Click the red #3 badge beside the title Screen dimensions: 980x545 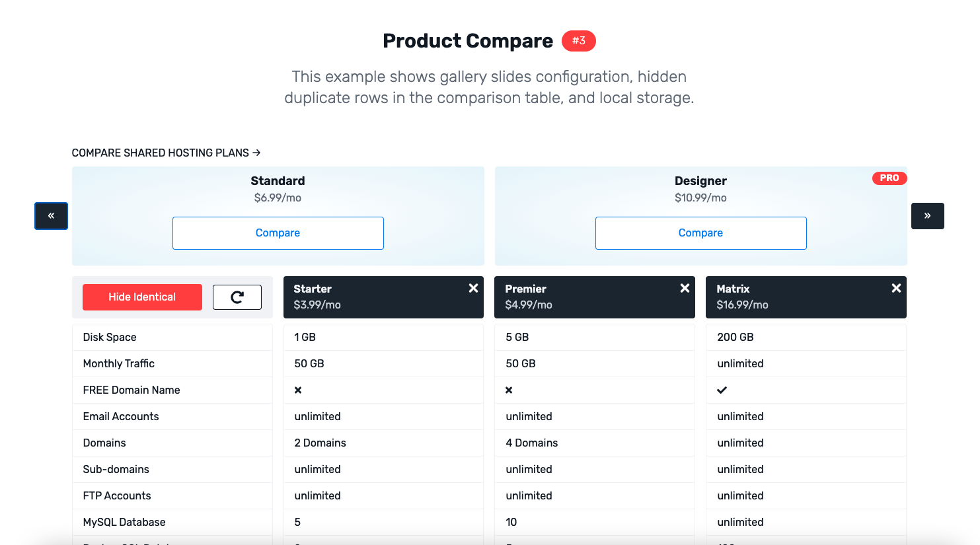click(x=578, y=40)
